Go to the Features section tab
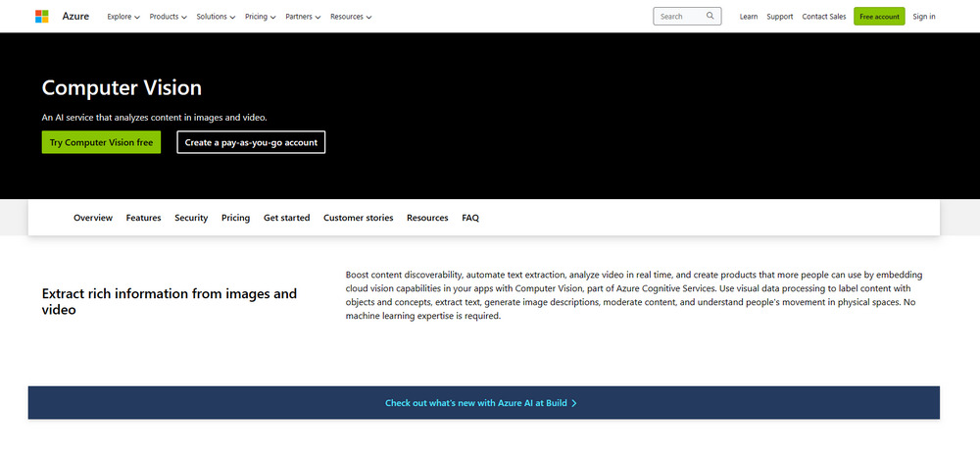This screenshot has height=457, width=980. (144, 218)
